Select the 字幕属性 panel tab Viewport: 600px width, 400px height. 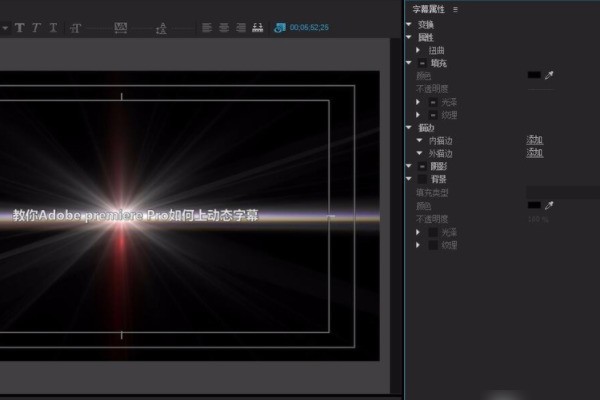[429, 8]
